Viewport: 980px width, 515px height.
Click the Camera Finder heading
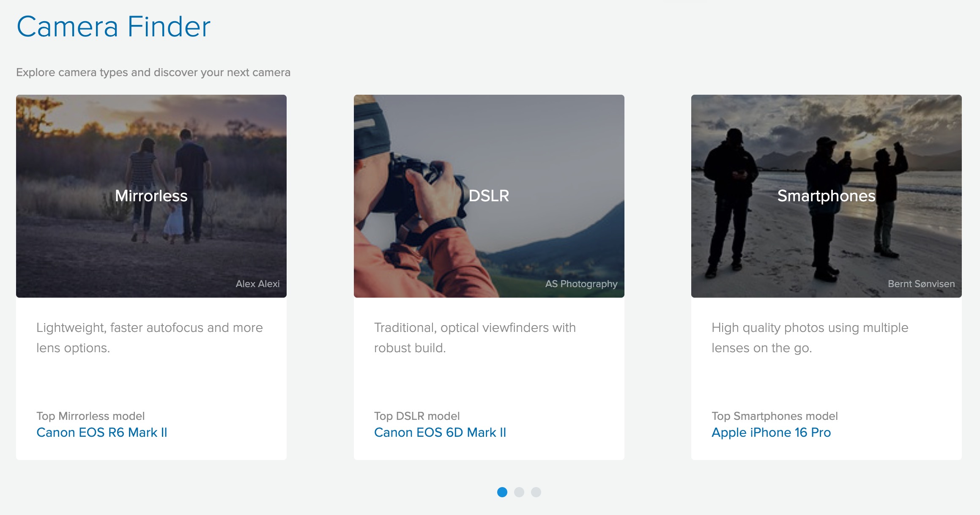[x=113, y=27]
